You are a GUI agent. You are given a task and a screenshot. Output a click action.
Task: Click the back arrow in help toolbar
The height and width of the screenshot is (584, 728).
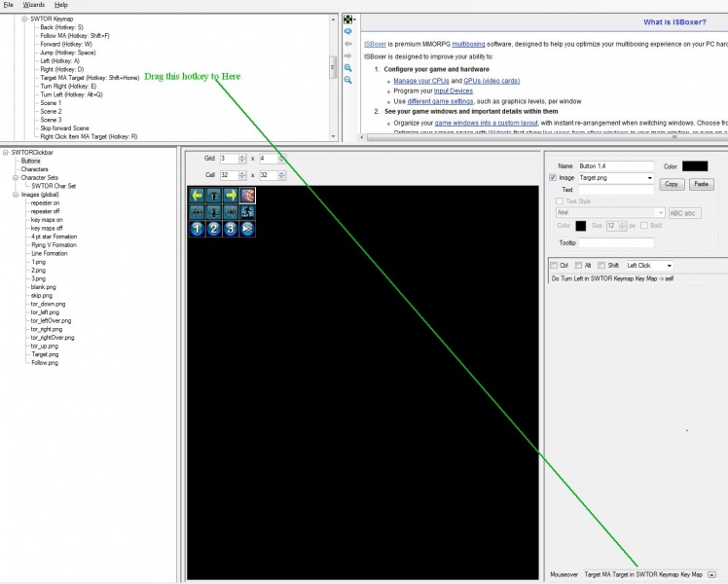[x=347, y=44]
